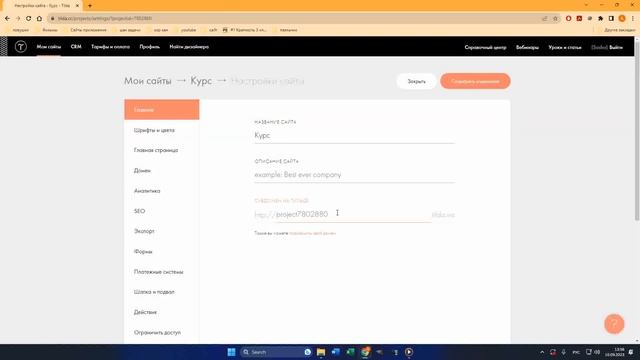Go back with the browser back arrow
Image resolution: width=640 pixels, height=360 pixels.
(x=7, y=18)
